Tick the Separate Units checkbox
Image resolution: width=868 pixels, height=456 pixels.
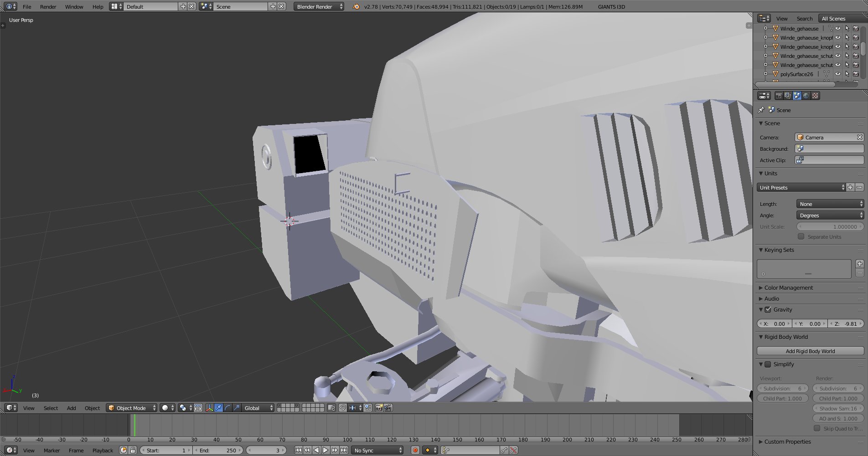tap(801, 237)
